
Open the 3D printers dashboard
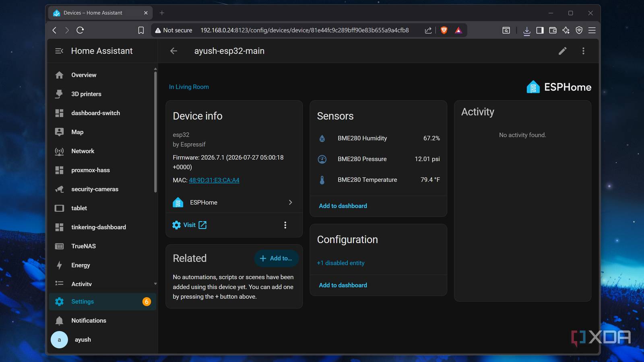102,94
